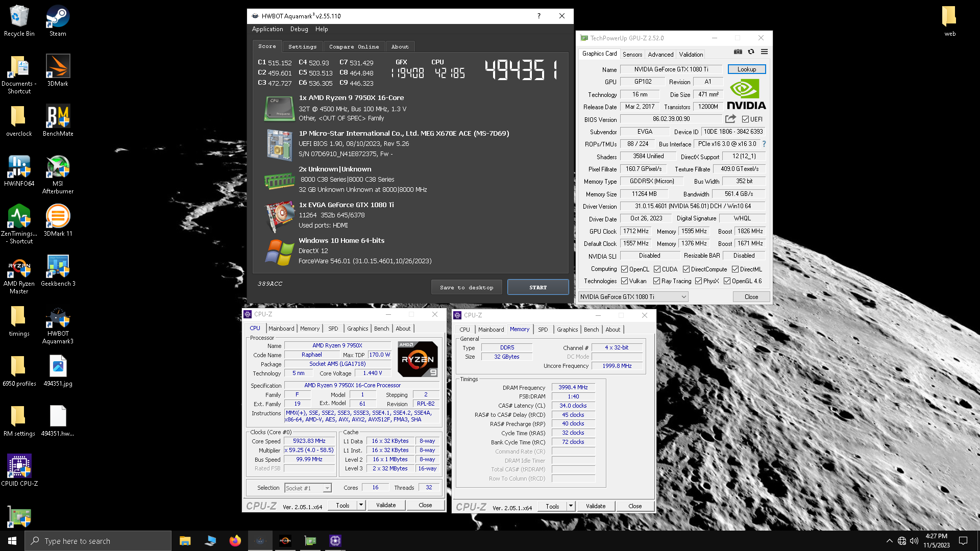Open the SPD tab in right CPU-Z

543,330
